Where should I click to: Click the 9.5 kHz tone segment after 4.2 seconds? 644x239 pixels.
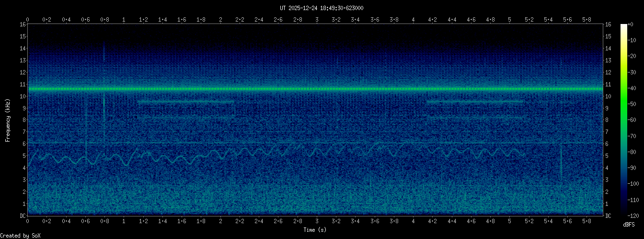tap(474, 102)
